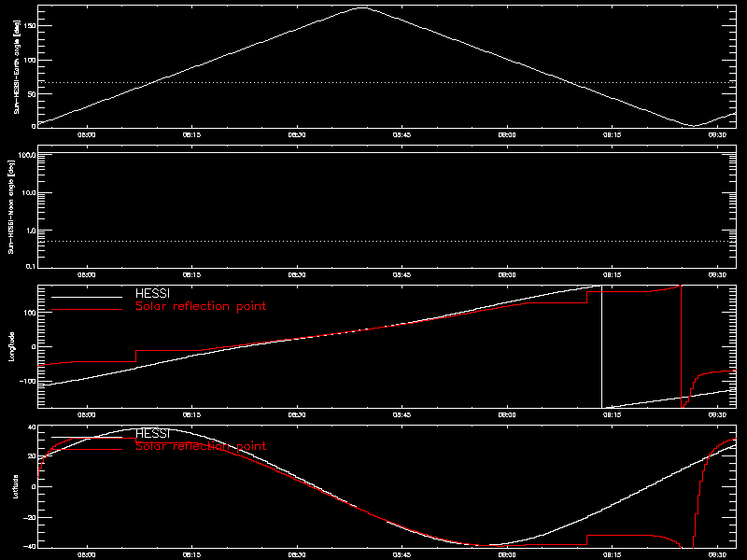Click 'Solar reflection point' legend in Latitude plot
The image size is (747, 560).
pos(201,446)
